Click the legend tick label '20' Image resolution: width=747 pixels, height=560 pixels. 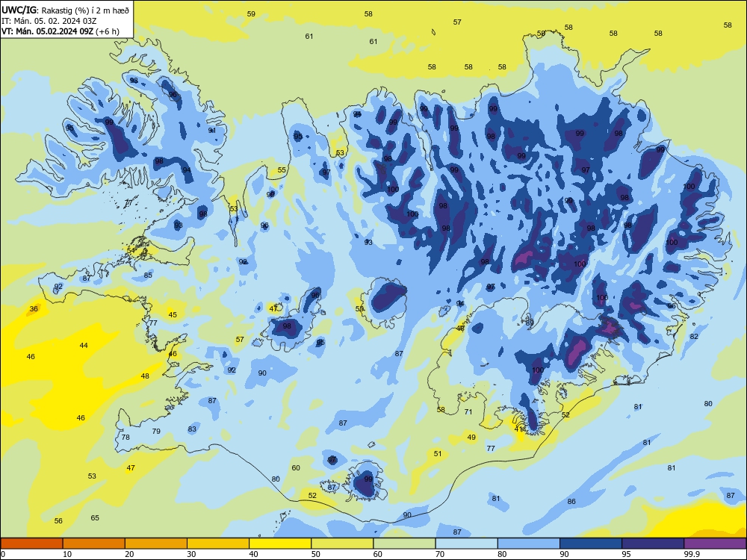click(129, 554)
